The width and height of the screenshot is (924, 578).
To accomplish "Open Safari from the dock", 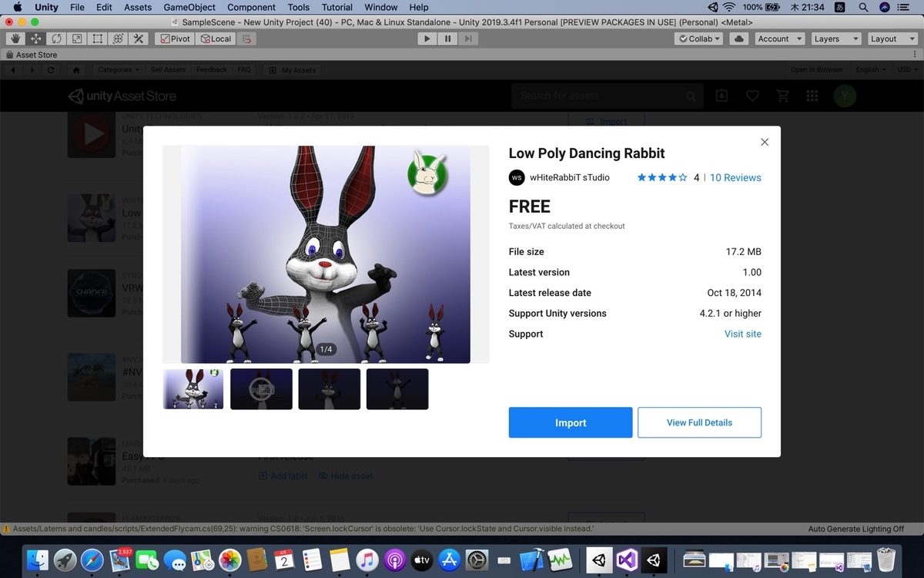I will (92, 560).
